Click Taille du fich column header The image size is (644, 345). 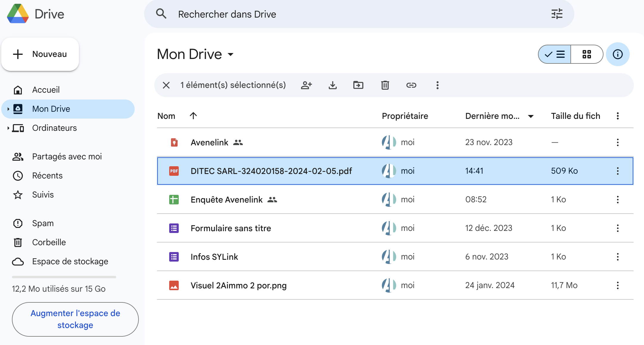tap(575, 116)
